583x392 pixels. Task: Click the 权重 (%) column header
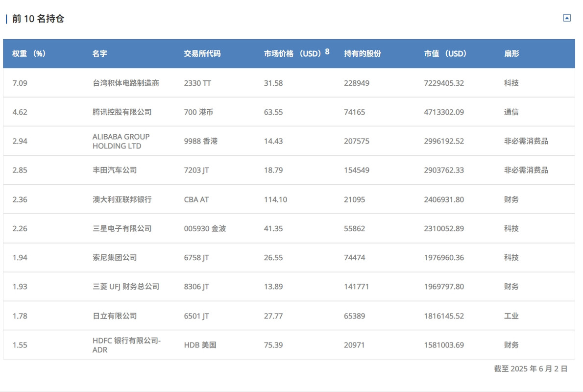tap(28, 53)
